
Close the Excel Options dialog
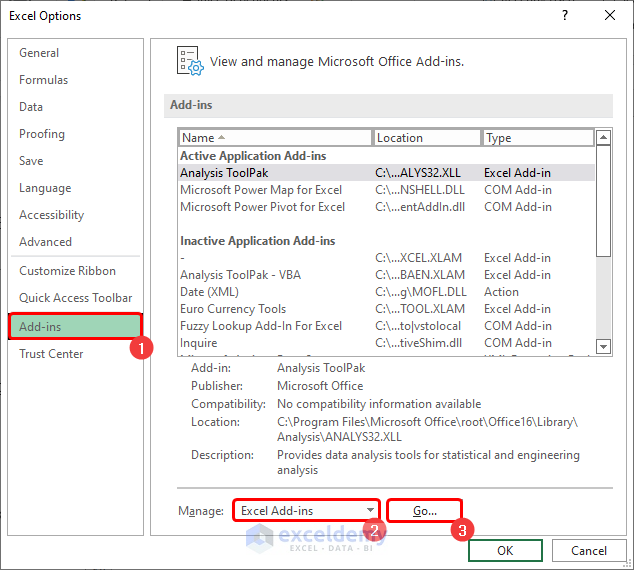pyautogui.click(x=610, y=15)
